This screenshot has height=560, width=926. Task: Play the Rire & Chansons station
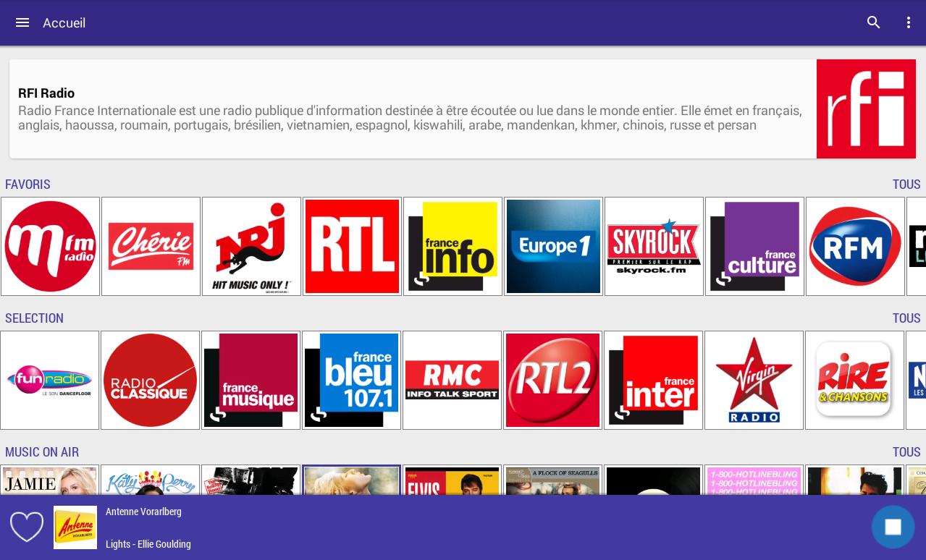[854, 381]
